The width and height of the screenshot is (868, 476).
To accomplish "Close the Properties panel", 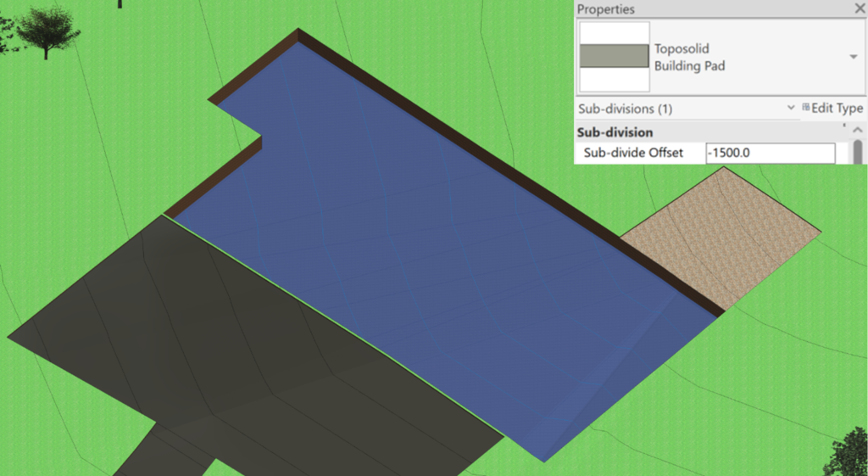I will coord(858,8).
